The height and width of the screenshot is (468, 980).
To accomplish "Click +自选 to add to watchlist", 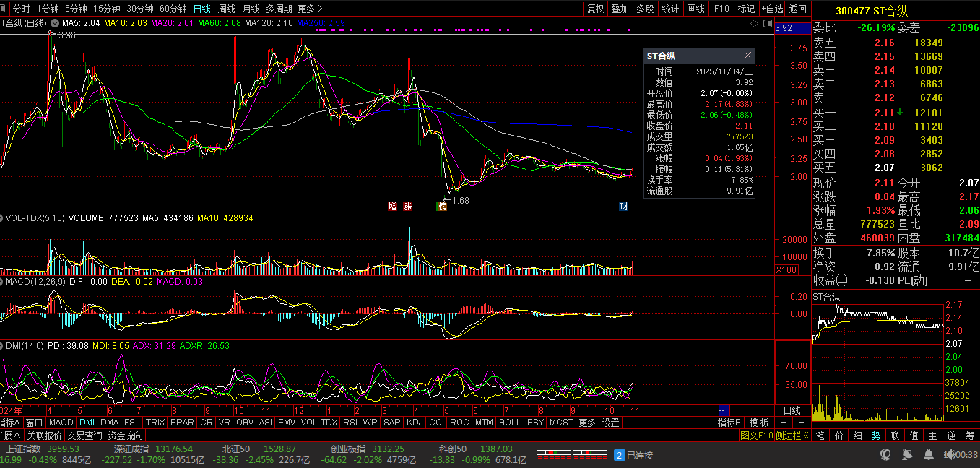I will coord(772,9).
